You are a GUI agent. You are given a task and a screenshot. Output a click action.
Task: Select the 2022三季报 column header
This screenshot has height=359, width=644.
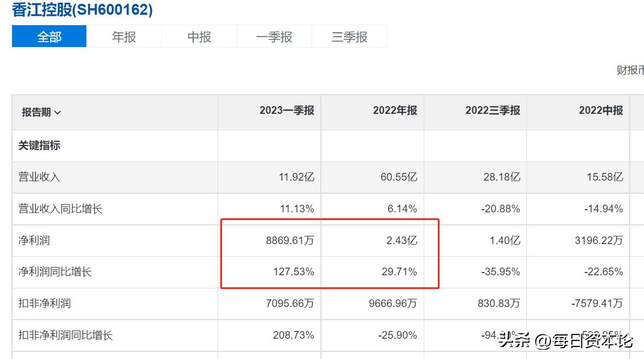(493, 111)
